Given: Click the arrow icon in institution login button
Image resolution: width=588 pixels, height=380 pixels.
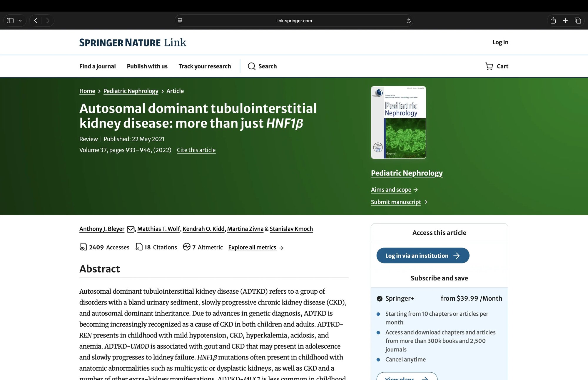Looking at the screenshot, I should point(456,256).
